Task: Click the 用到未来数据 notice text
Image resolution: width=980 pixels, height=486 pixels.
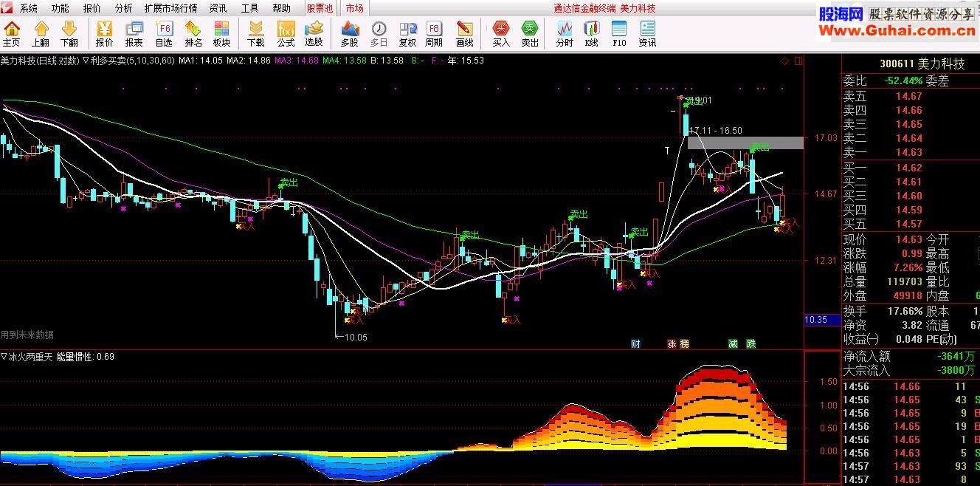Action: pyautogui.click(x=27, y=334)
